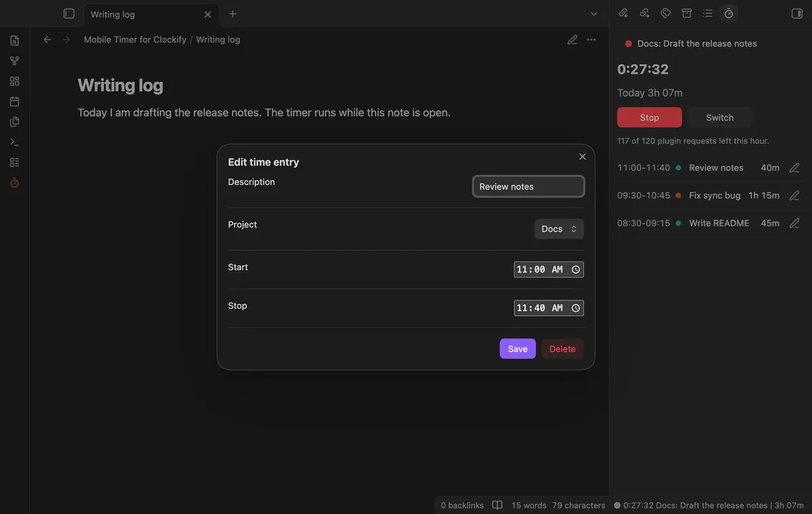Image resolution: width=812 pixels, height=514 pixels.
Task: Click the insert template ribbon icon
Action: tap(14, 122)
